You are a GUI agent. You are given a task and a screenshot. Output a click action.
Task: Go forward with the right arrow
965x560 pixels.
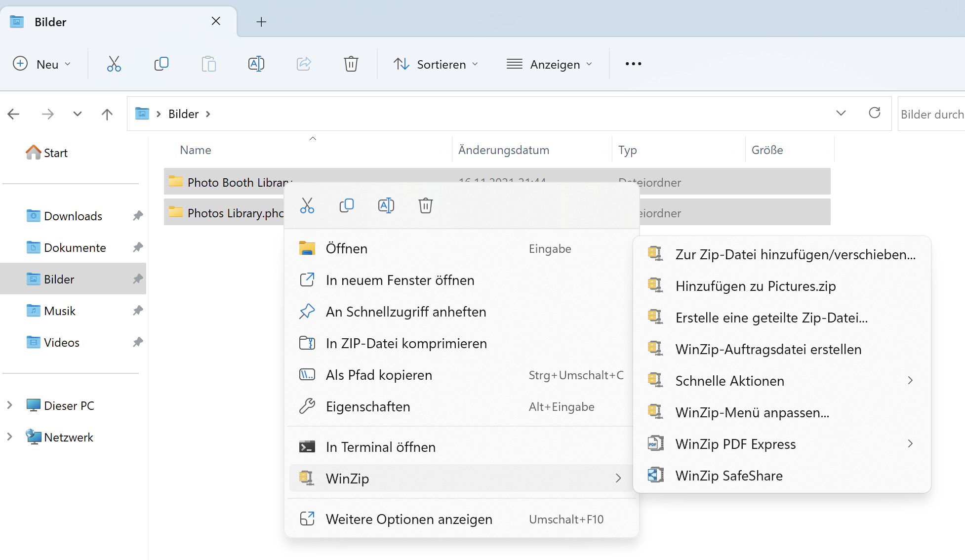[48, 114]
